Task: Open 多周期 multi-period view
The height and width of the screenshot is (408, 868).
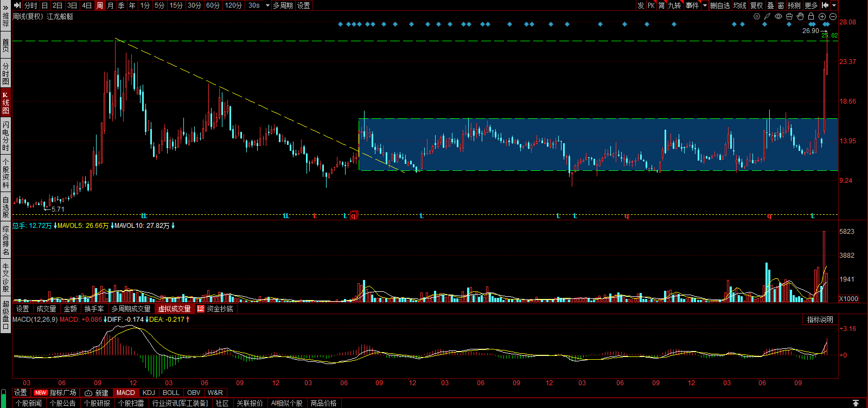Action: 283,5
